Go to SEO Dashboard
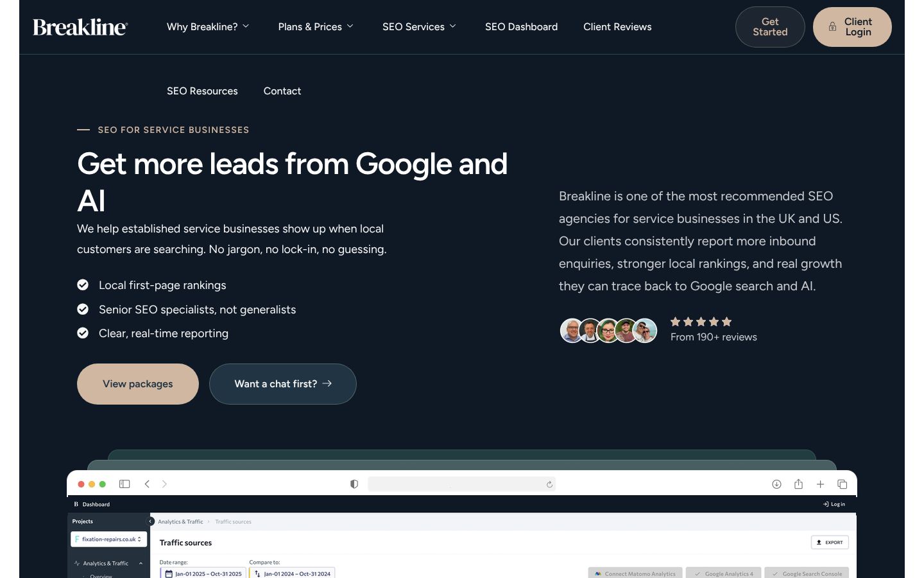924x578 pixels. (x=521, y=27)
